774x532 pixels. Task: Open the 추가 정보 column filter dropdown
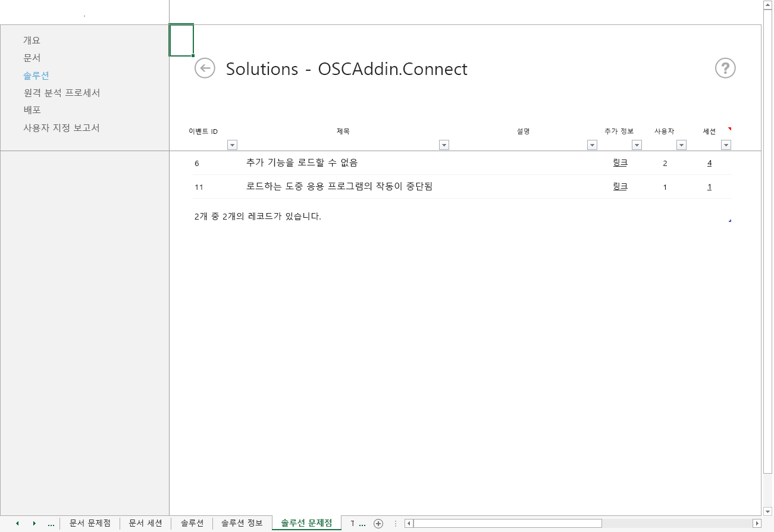coord(637,145)
